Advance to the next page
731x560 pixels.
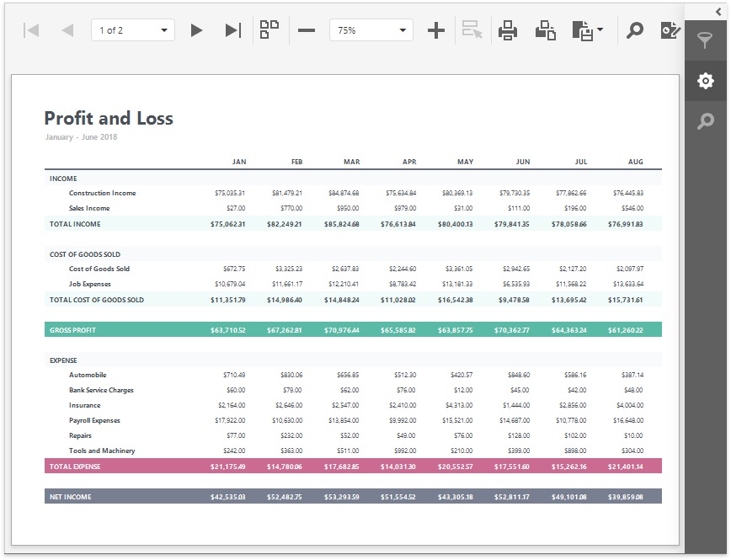coord(196,30)
